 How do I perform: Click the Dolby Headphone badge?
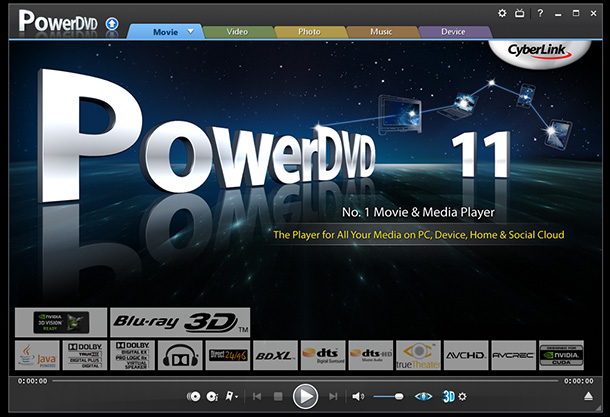coord(180,356)
